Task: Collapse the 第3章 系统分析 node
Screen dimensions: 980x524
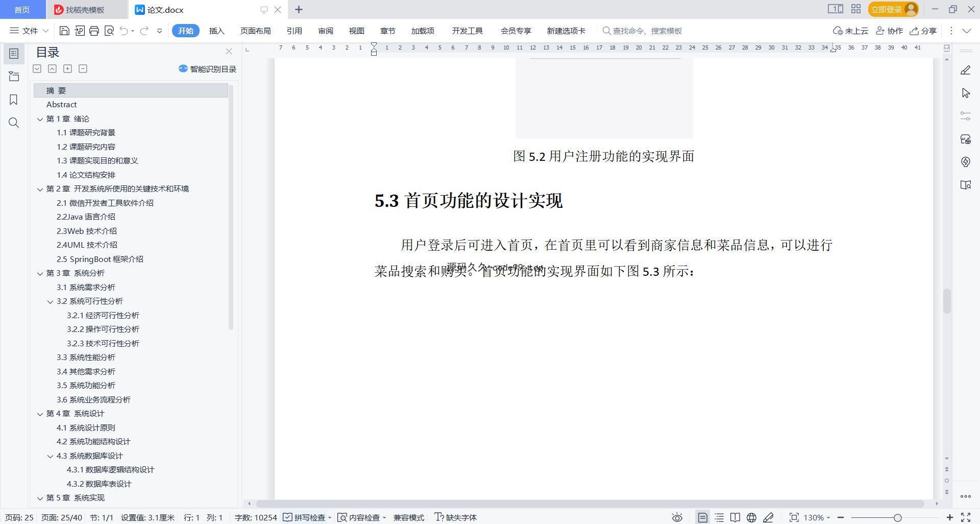Action: click(40, 273)
